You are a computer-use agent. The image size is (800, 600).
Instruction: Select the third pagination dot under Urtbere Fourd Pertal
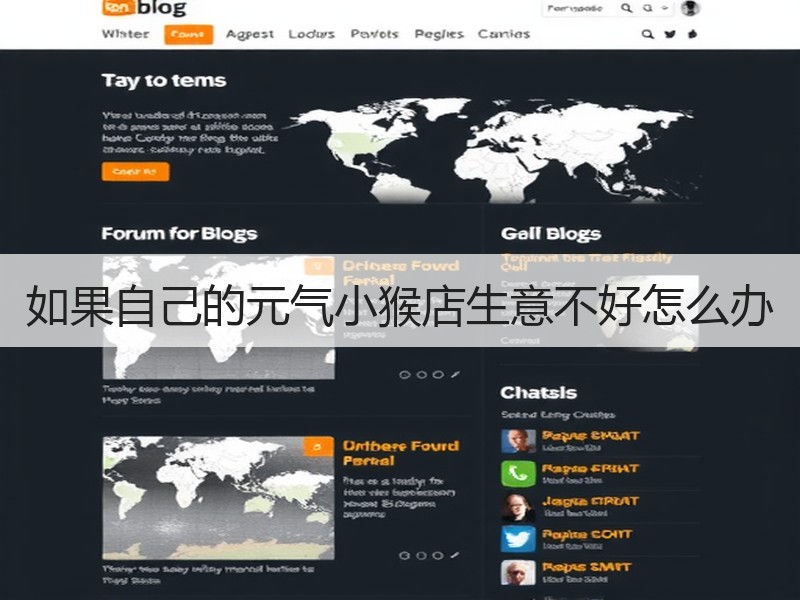pos(438,556)
